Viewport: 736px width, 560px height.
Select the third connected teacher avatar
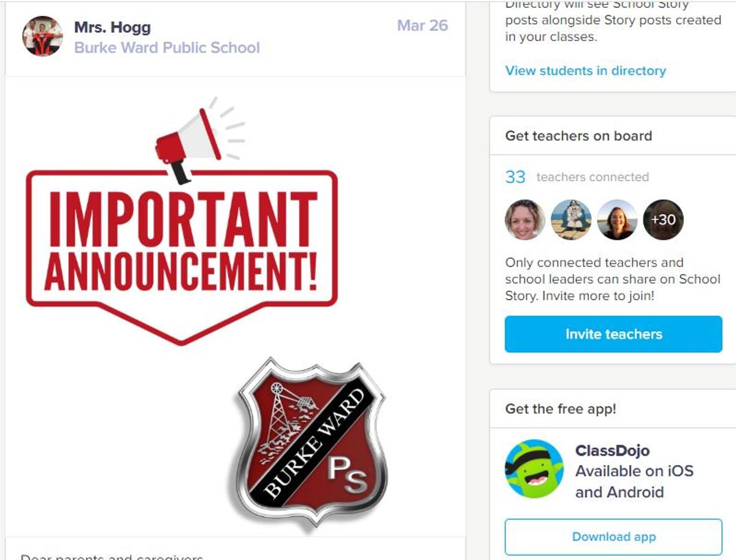point(617,220)
